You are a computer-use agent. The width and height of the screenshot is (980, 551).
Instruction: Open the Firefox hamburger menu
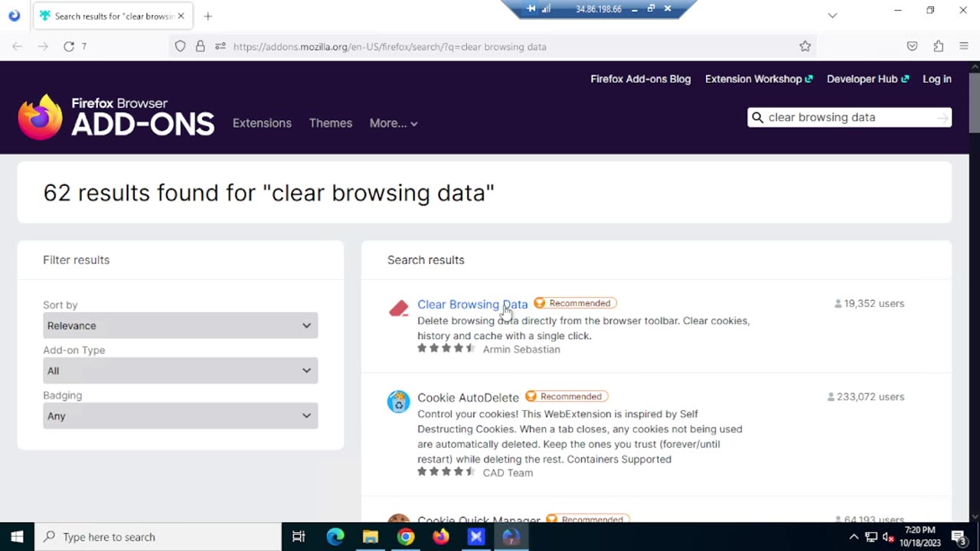coord(964,47)
